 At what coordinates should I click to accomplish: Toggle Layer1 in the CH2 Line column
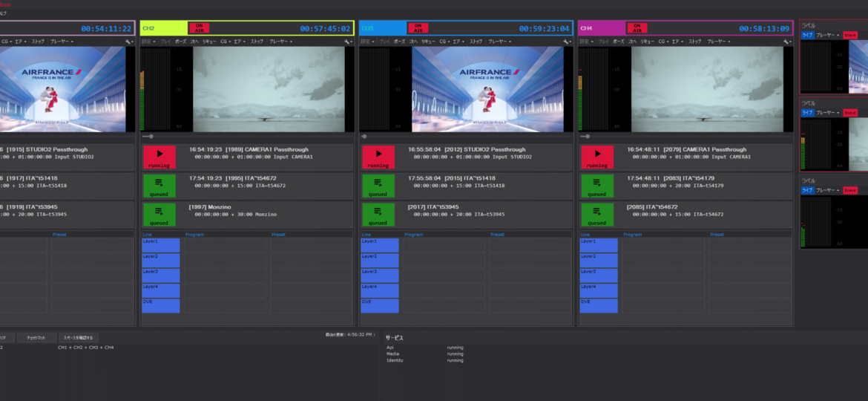[160, 245]
